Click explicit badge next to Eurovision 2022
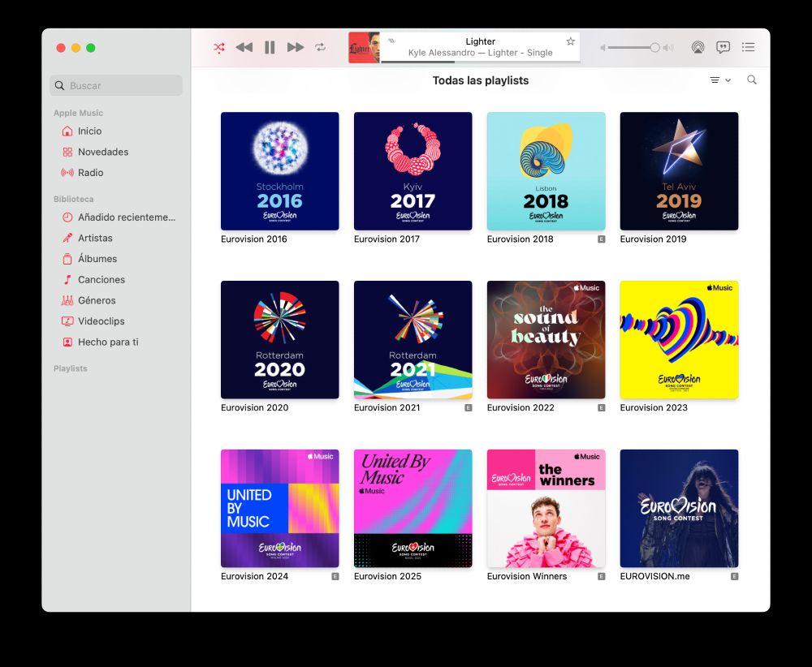 tap(601, 408)
